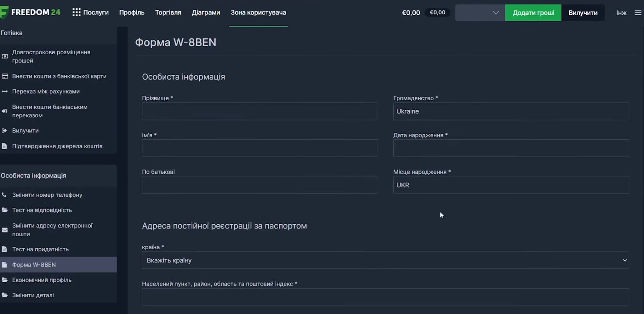This screenshot has width=644, height=314.
Task: Open the Торгівля menu
Action: tap(168, 12)
